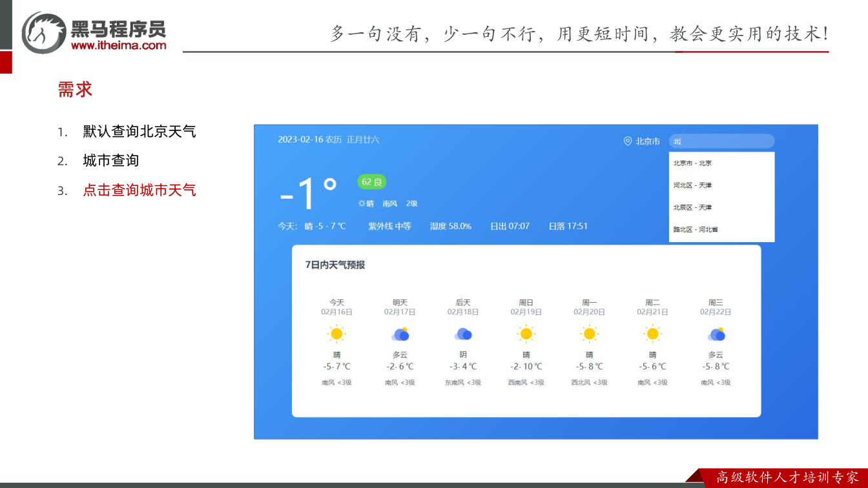Click the -3- 4 ℃ temperature for 后天
Viewport: 868px width, 488px height.
pos(463,367)
